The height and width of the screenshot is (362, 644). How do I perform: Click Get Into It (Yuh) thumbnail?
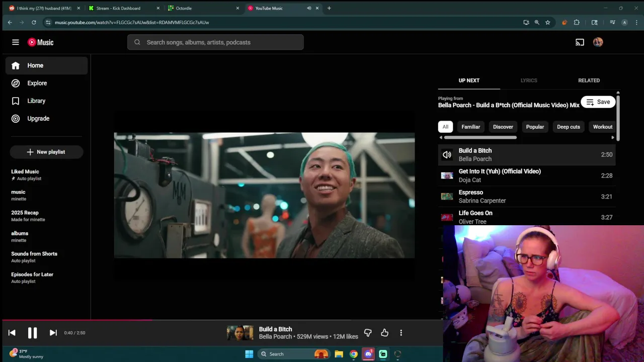pyautogui.click(x=447, y=175)
